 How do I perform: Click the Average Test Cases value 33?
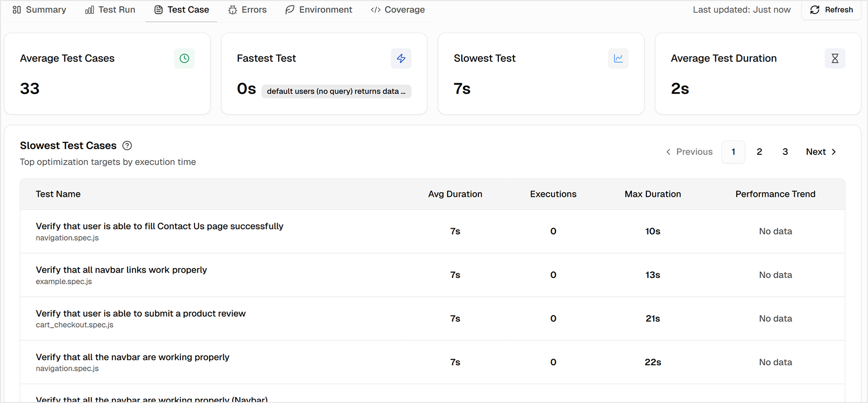tap(30, 88)
